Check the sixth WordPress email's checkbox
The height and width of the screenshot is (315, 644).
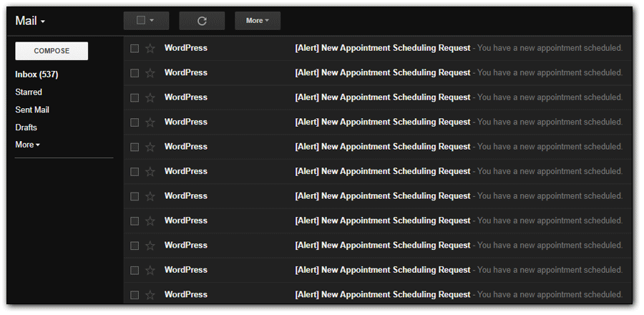(x=135, y=172)
